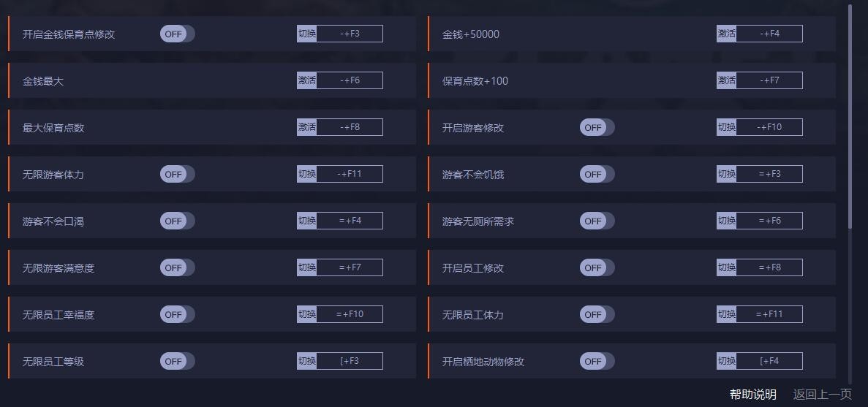Enable 无限游客体力 toggle
The width and height of the screenshot is (868, 407).
coord(177,174)
